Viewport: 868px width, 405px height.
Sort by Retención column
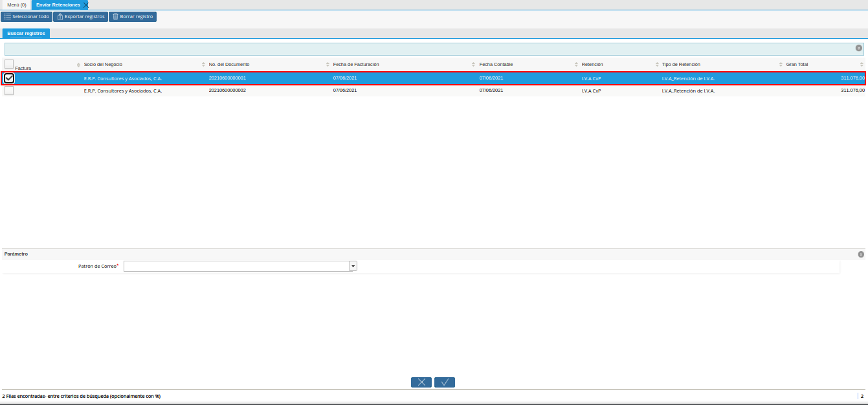coord(592,64)
